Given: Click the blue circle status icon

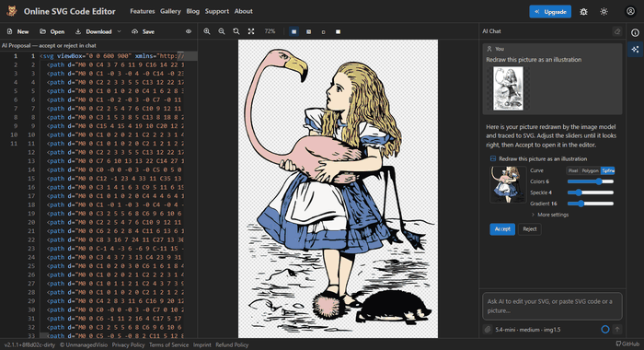Looking at the screenshot, I should pyautogui.click(x=605, y=330).
